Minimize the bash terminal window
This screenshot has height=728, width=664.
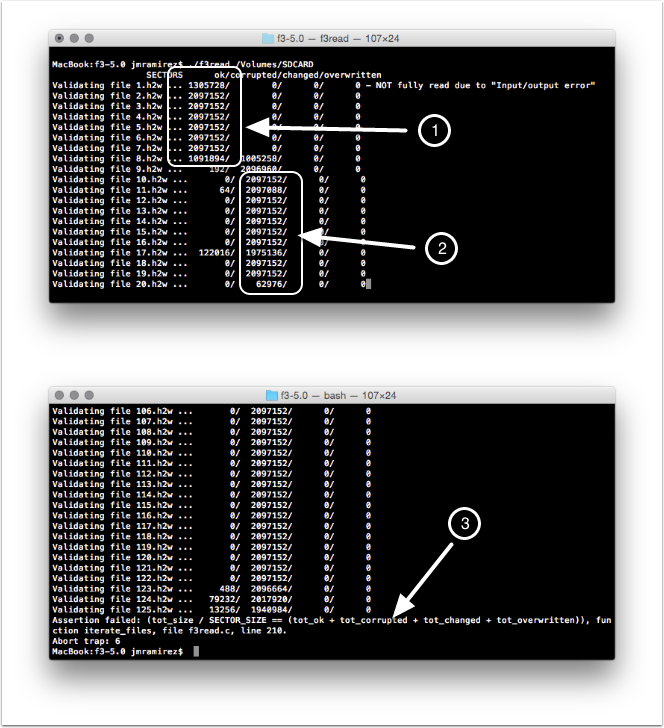click(73, 394)
